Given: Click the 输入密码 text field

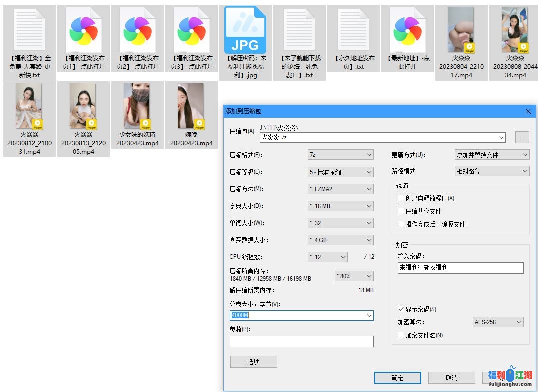Looking at the screenshot, I should 460,268.
